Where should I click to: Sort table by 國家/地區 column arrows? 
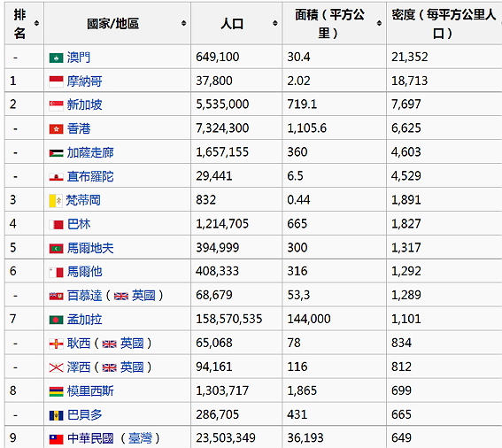(183, 23)
